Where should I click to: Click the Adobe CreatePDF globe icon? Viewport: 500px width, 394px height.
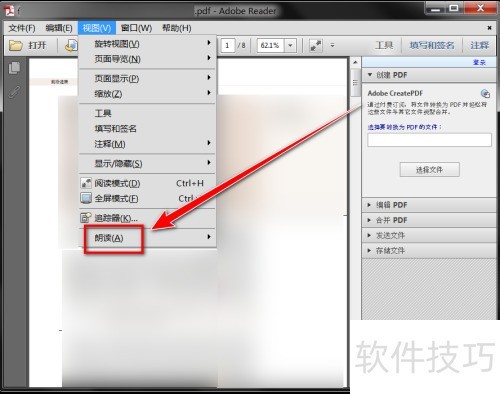pos(485,94)
